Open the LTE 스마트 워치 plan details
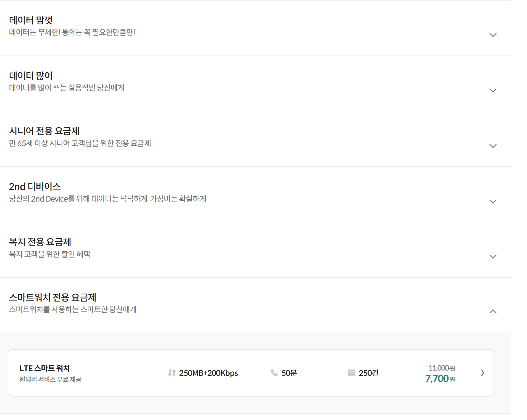The image size is (527, 420). (44, 368)
